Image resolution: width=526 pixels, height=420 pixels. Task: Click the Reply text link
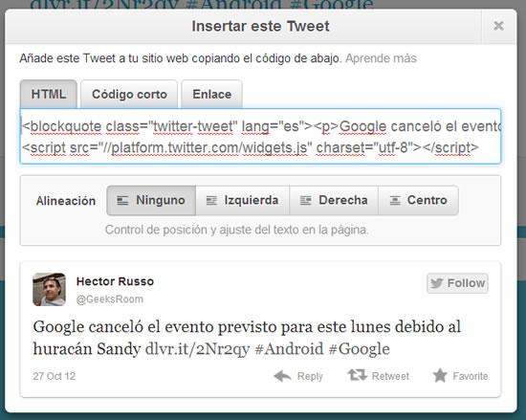point(310,376)
